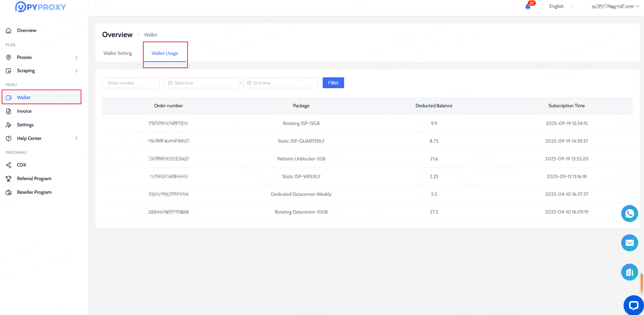Image resolution: width=644 pixels, height=315 pixels.
Task: Click the PYPROXY logo
Action: tap(41, 7)
